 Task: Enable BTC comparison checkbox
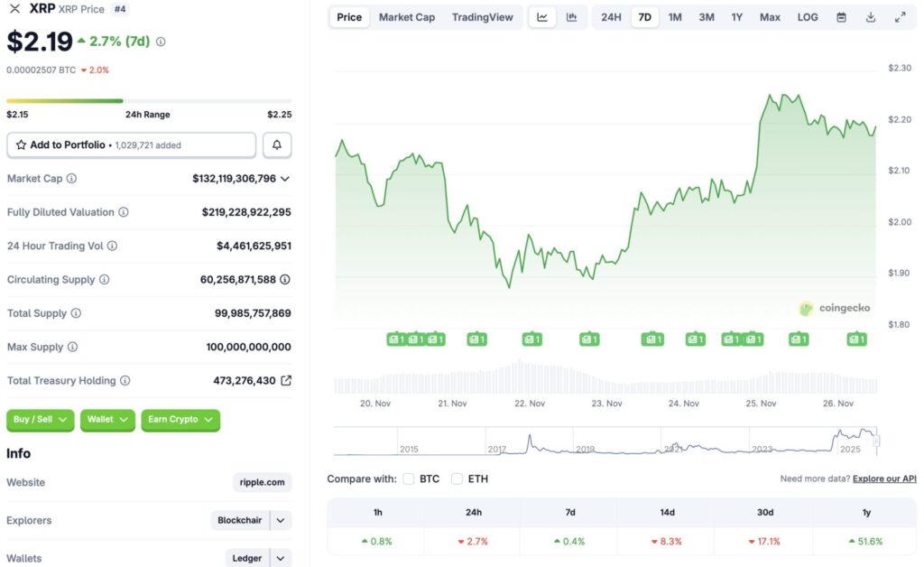tap(409, 479)
